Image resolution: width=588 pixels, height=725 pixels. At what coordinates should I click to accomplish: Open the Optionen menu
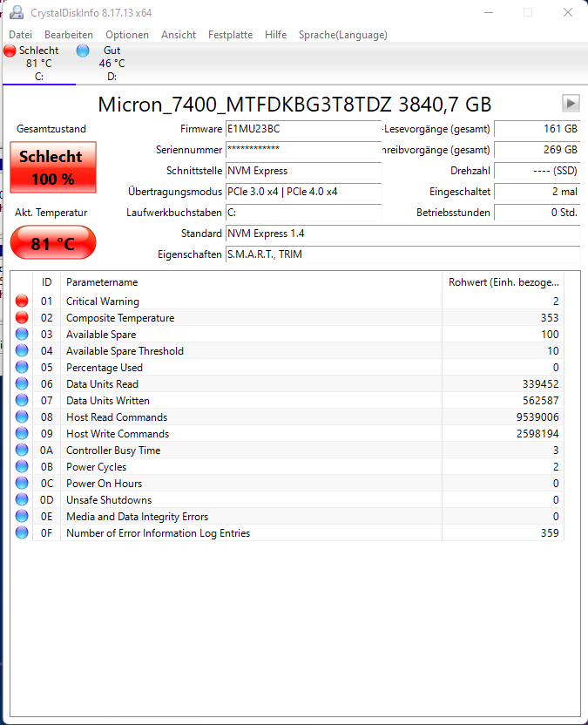[x=127, y=35]
